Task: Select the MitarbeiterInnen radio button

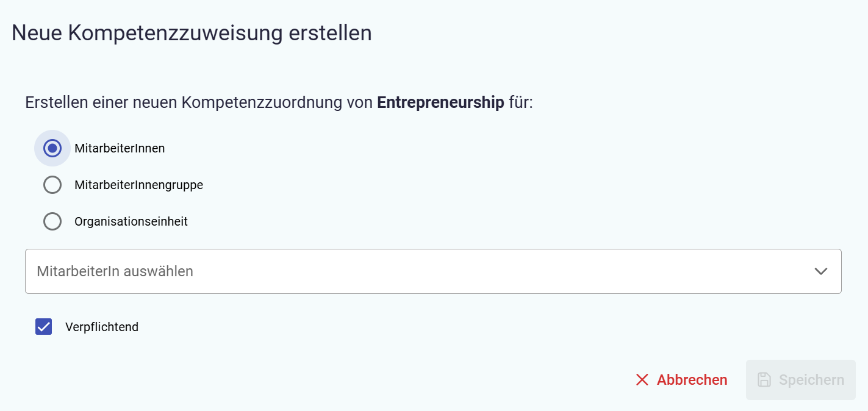Action: [52, 148]
